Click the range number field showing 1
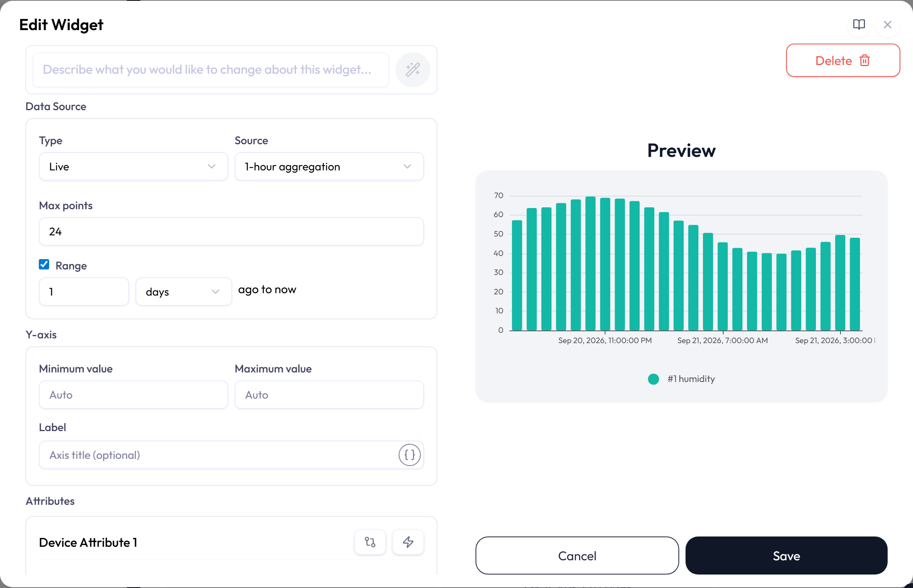Screen dimensions: 913x588 (x=84, y=292)
